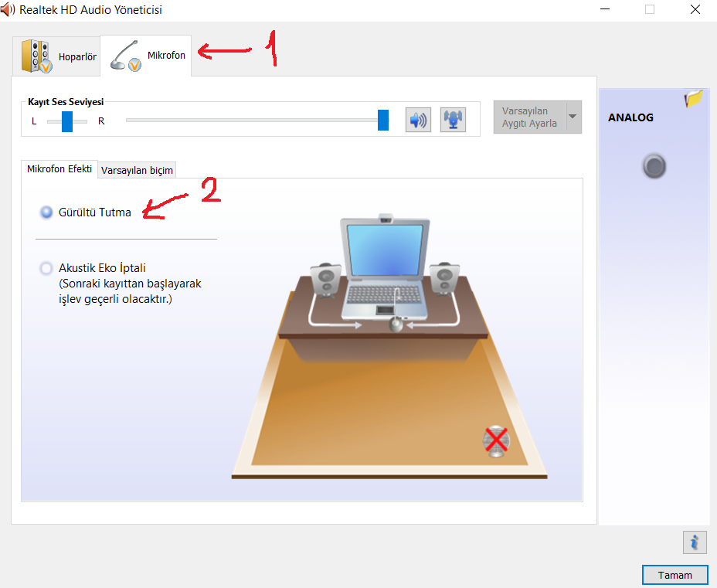The width and height of the screenshot is (717, 588).
Task: Click the right speaker in the illustration
Action: tap(444, 278)
